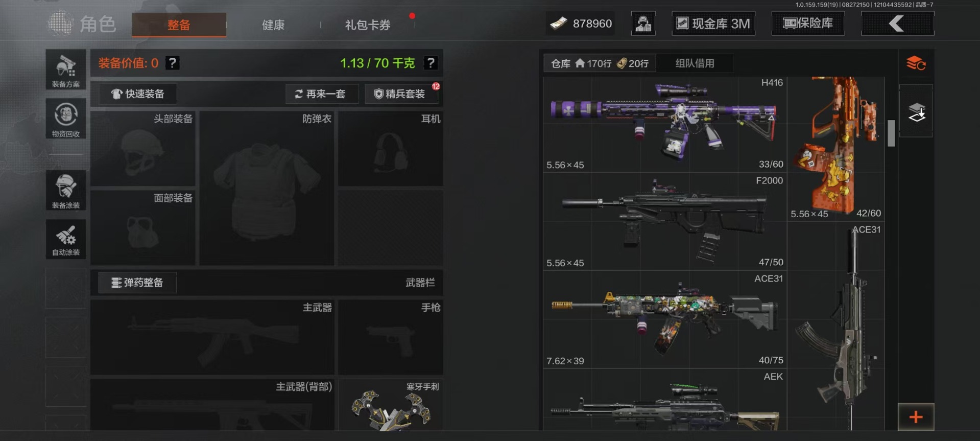
Task: Open the 礼包卡券 tab
Action: coord(368,25)
